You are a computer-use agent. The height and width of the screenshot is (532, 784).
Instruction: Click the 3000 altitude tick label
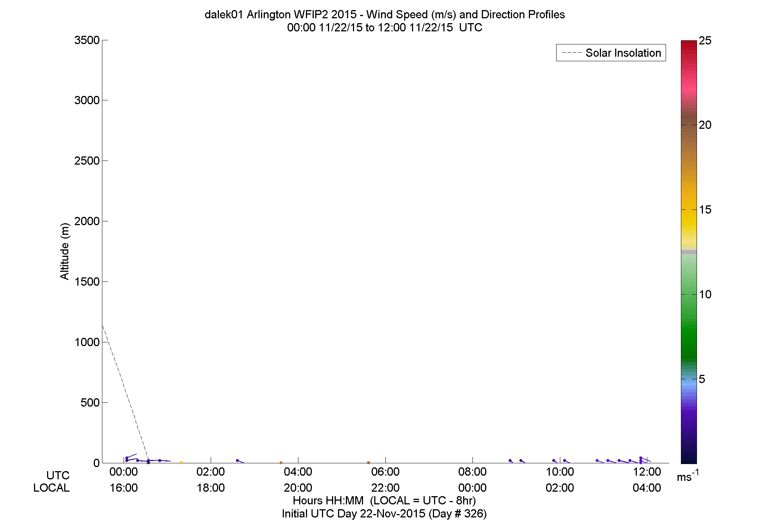click(87, 100)
